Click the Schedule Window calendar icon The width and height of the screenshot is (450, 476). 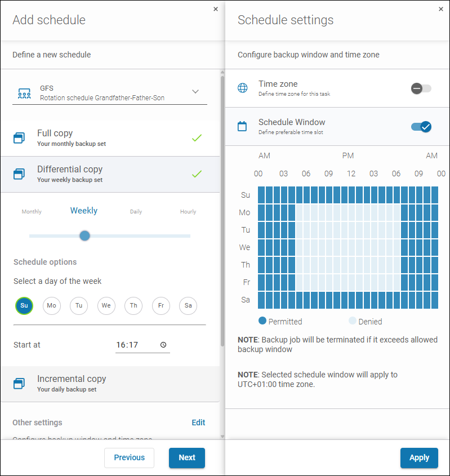pos(242,127)
